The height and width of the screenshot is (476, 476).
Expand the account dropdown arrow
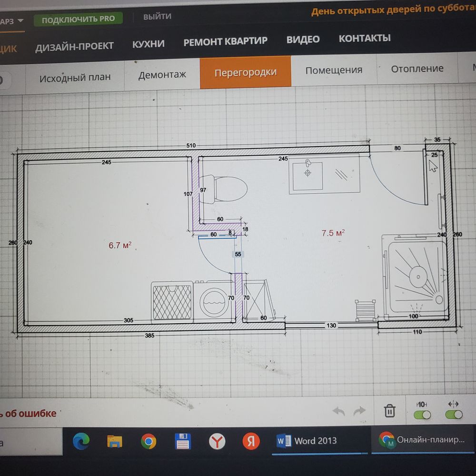(21, 21)
